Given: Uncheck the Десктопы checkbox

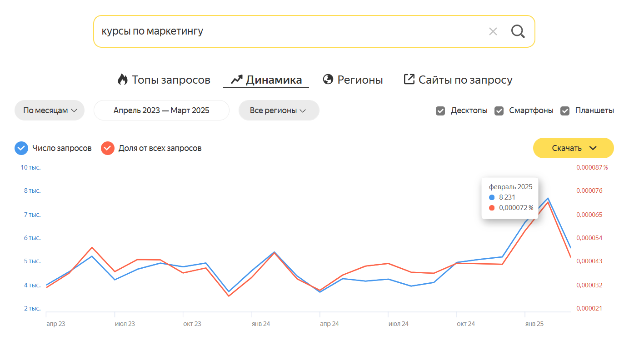Looking at the screenshot, I should pos(440,111).
